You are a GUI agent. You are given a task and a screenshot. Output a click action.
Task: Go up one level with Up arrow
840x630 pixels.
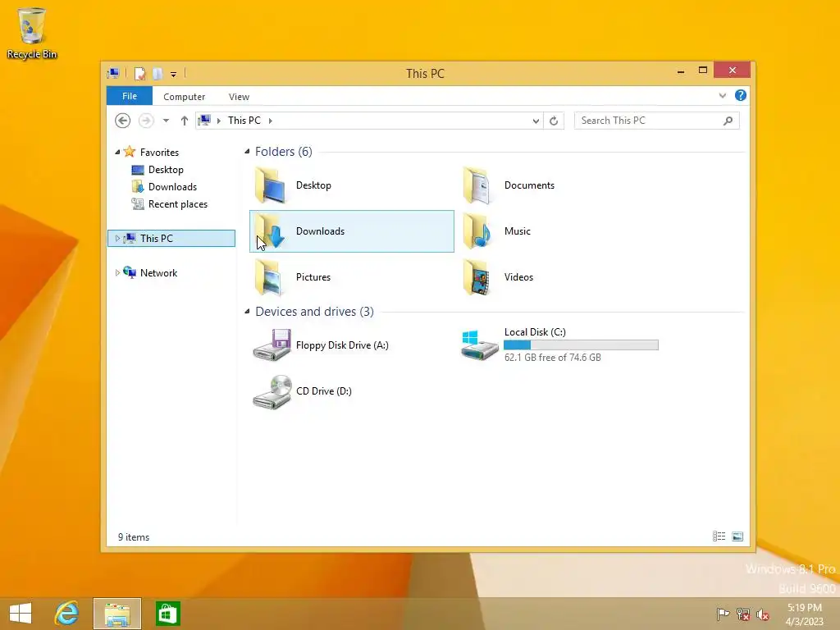185,121
